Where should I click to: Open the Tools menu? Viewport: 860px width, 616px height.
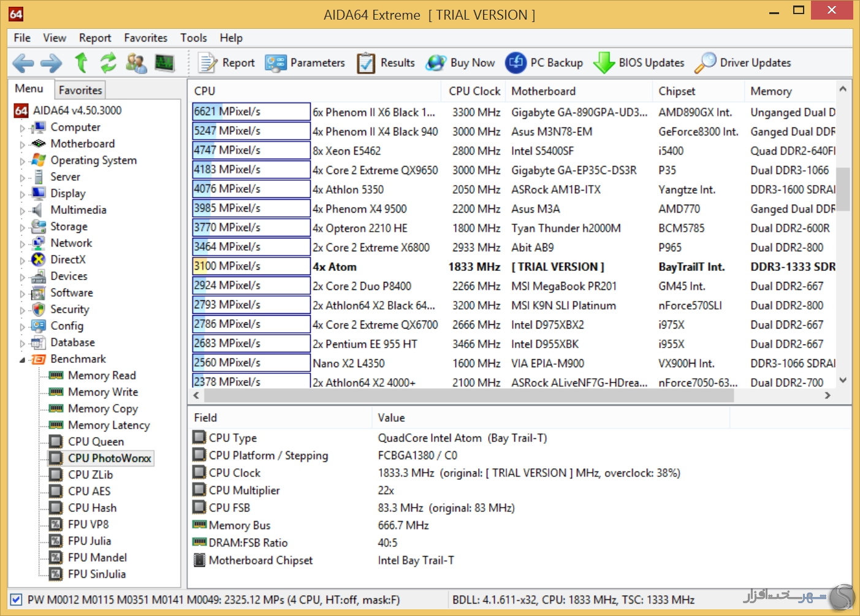(x=194, y=38)
